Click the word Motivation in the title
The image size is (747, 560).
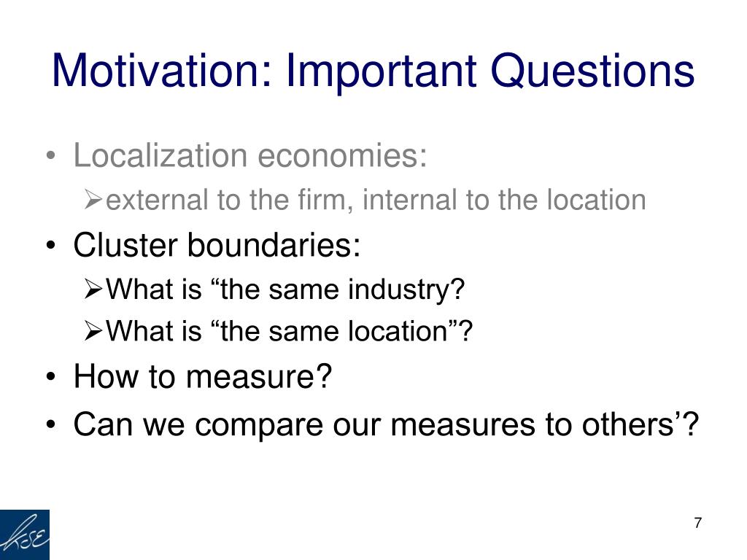pos(162,71)
